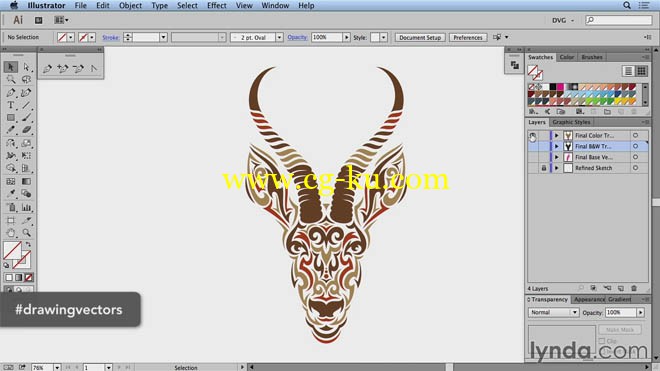This screenshot has height=371, width=660.
Task: Select the Magic Wand tool
Action: (11, 80)
